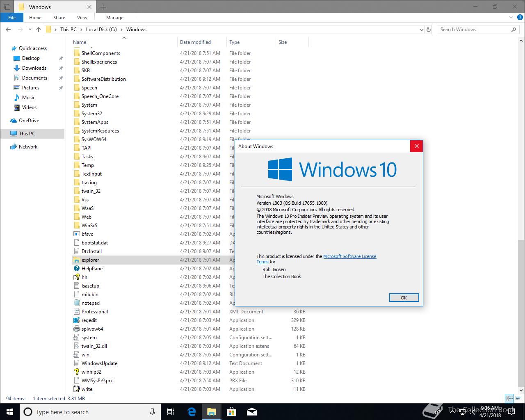Sort by the Date modified column

(202, 42)
